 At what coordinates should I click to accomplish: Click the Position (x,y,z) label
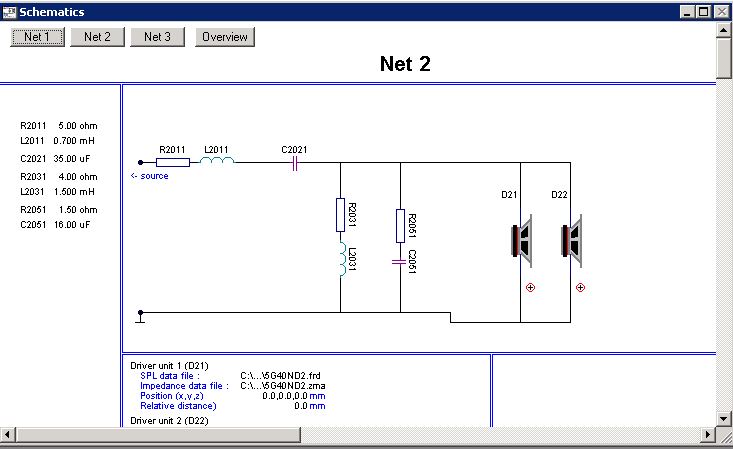[x=172, y=396]
